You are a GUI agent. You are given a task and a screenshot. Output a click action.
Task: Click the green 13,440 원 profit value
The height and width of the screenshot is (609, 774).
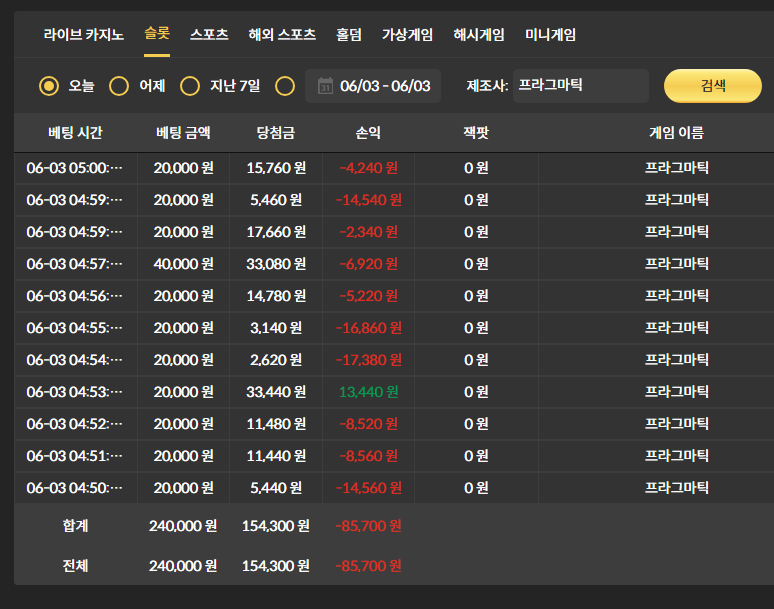coord(368,392)
